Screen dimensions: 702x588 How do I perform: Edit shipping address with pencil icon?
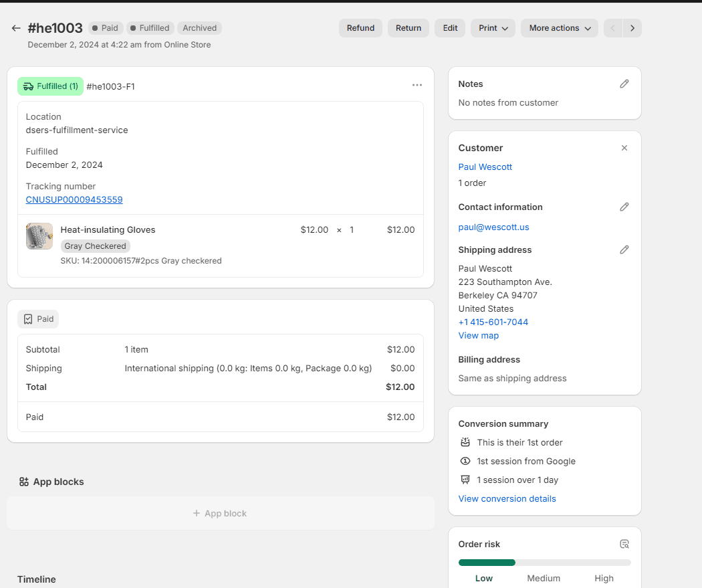tap(624, 250)
